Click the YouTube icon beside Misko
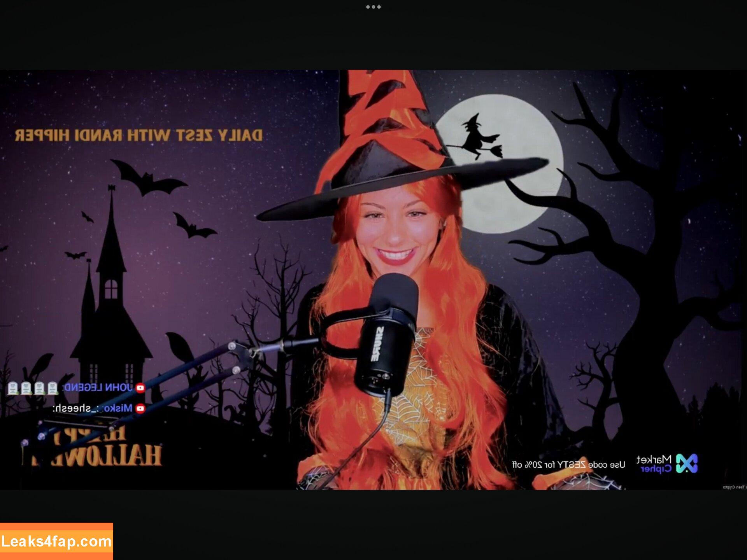The width and height of the screenshot is (747, 560). pos(140,408)
